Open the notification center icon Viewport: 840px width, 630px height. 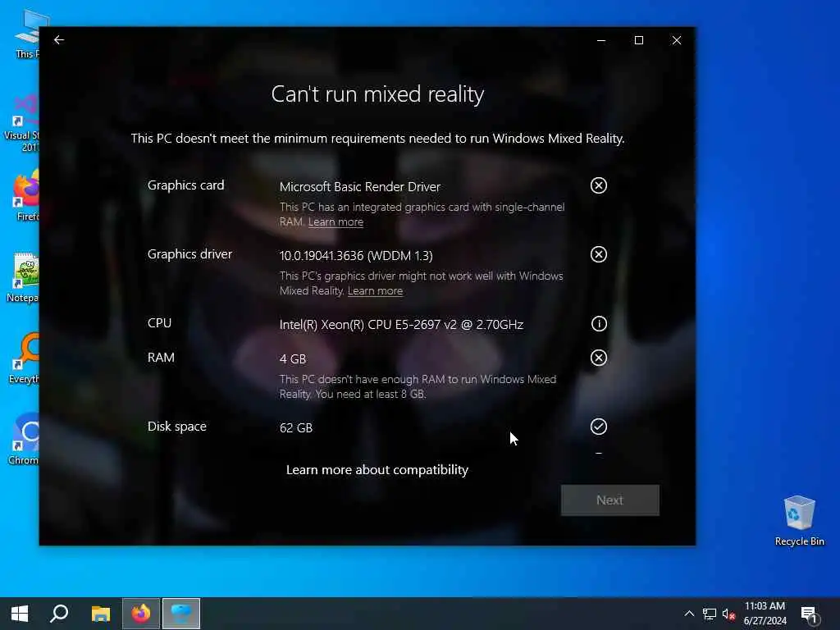(810, 614)
